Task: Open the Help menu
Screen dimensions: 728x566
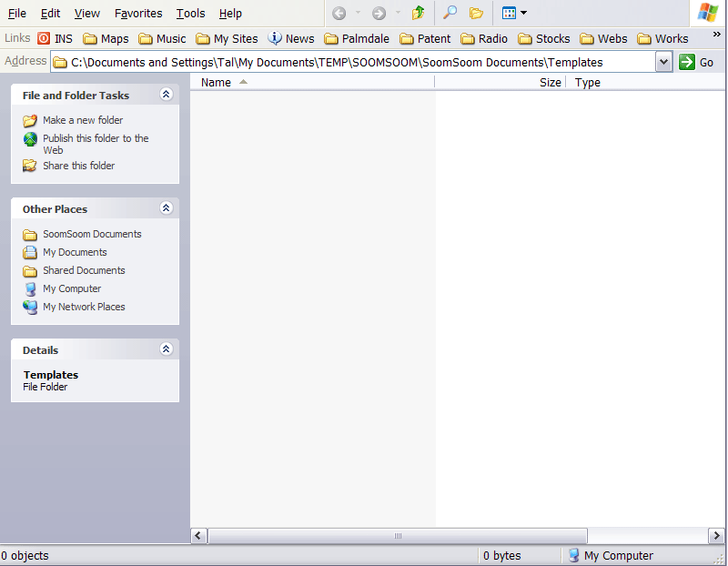Action: pos(230,14)
